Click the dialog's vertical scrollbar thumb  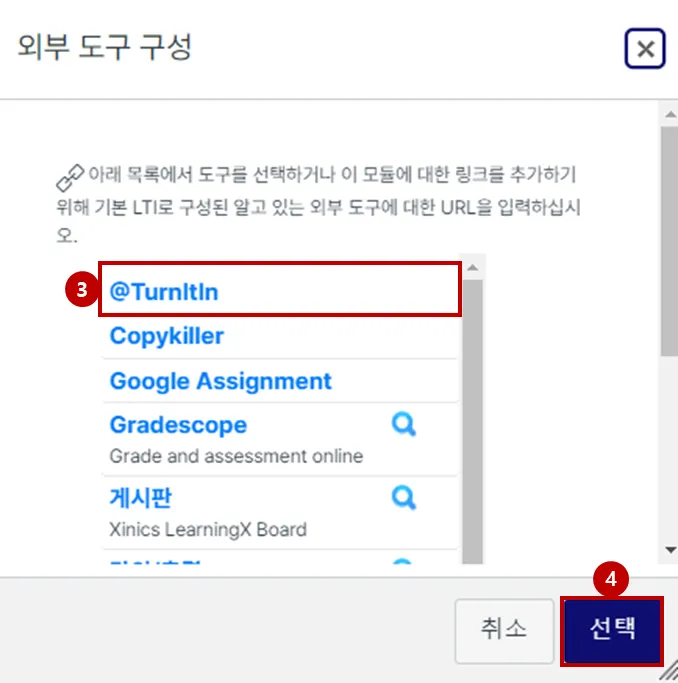point(669,242)
